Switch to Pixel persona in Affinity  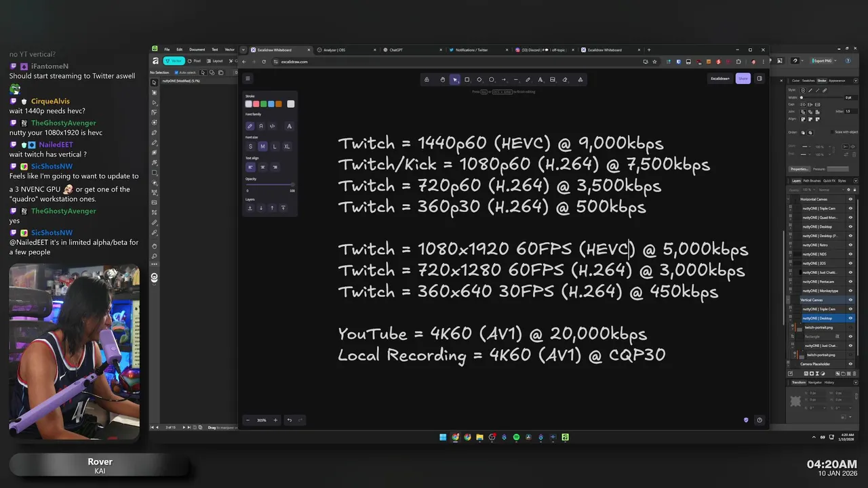tap(194, 61)
